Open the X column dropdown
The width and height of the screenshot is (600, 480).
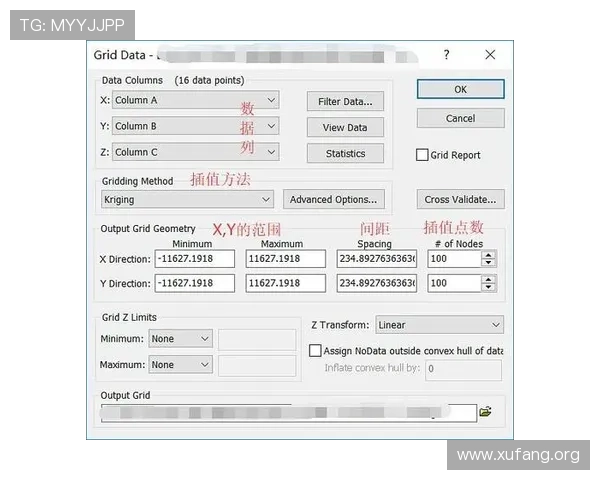coord(272,100)
